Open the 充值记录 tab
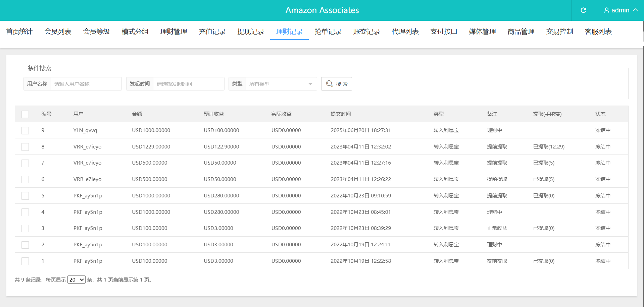 point(212,32)
